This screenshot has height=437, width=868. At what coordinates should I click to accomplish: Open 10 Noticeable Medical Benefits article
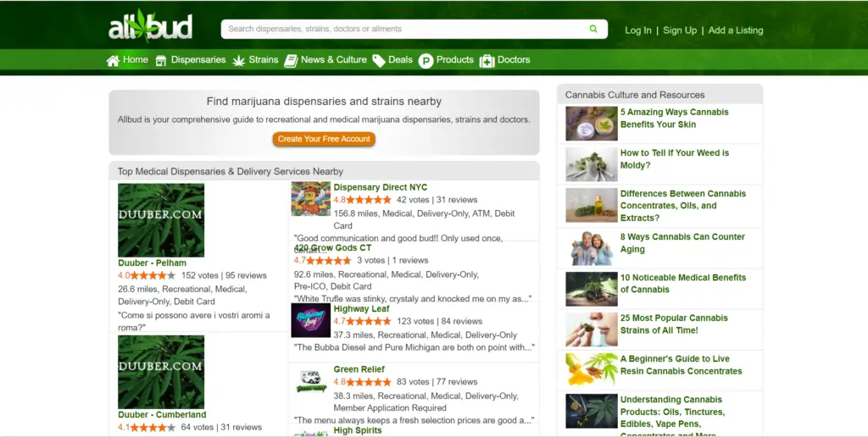(x=683, y=283)
